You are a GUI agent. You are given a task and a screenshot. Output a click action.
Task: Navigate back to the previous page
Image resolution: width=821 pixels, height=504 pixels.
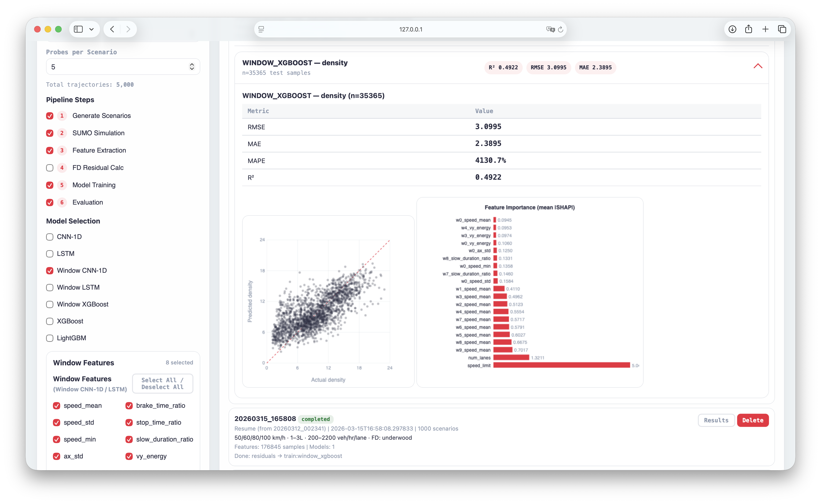(112, 29)
